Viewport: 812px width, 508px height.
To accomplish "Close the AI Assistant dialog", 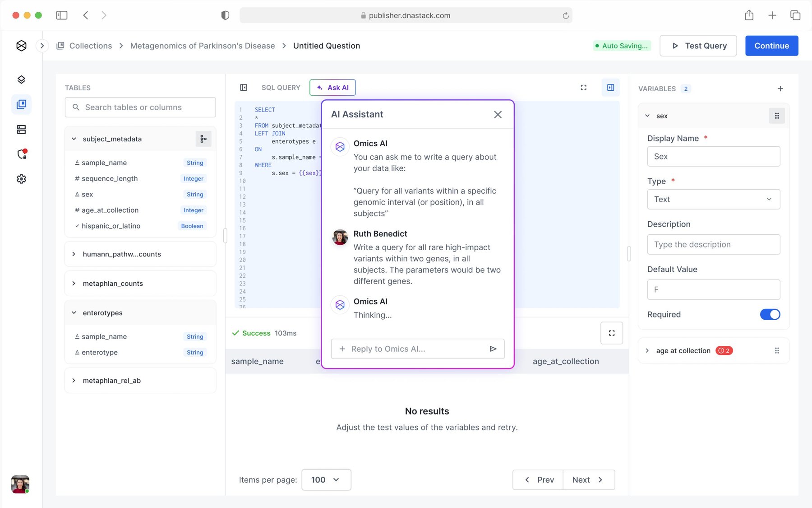I will point(498,115).
